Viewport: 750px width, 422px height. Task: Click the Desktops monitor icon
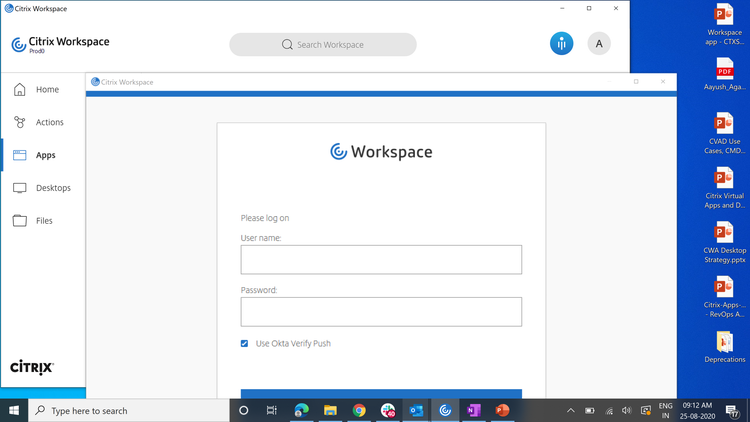[x=20, y=188]
